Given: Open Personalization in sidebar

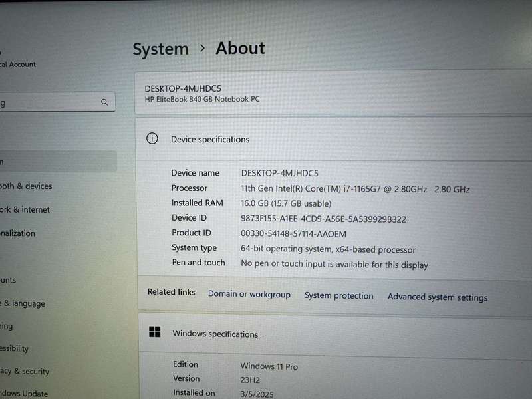Looking at the screenshot, I should tap(18, 233).
